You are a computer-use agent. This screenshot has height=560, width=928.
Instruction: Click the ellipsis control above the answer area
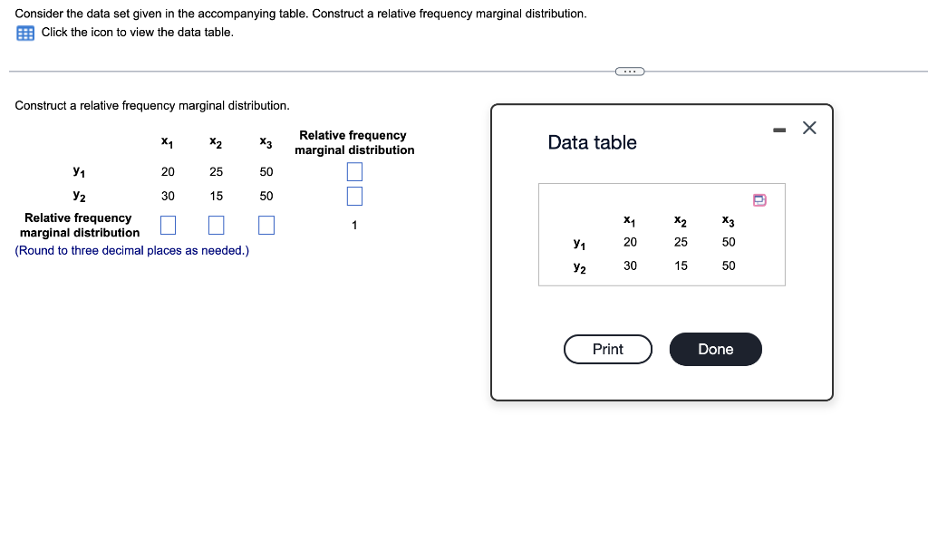pos(629,71)
